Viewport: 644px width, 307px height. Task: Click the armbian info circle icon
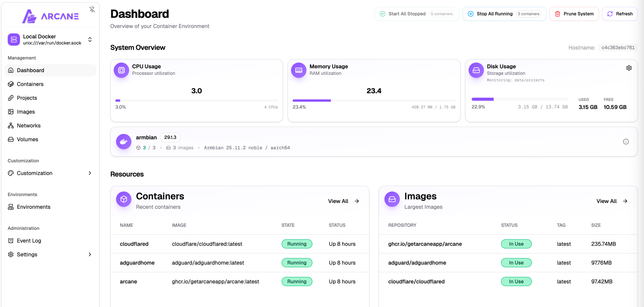(x=626, y=142)
